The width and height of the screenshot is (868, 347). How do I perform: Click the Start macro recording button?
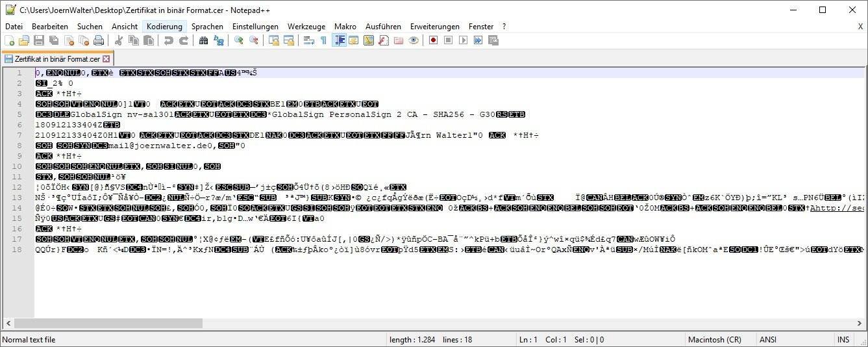pos(433,40)
